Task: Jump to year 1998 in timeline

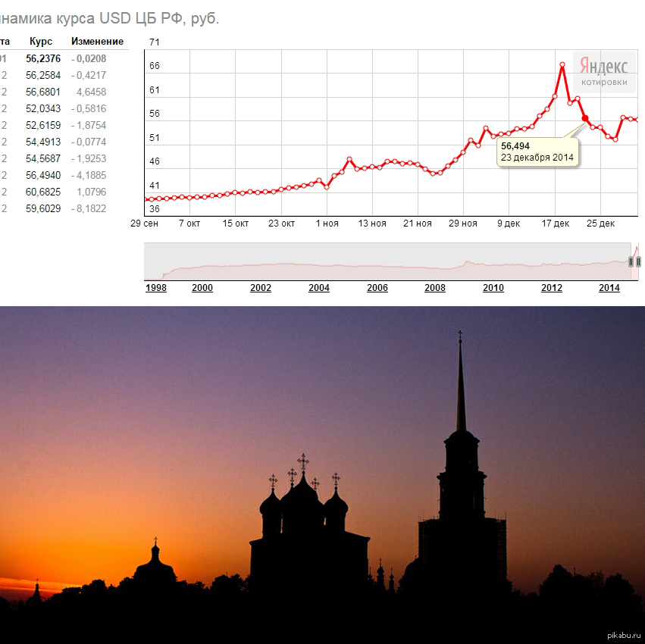Action: (x=155, y=288)
